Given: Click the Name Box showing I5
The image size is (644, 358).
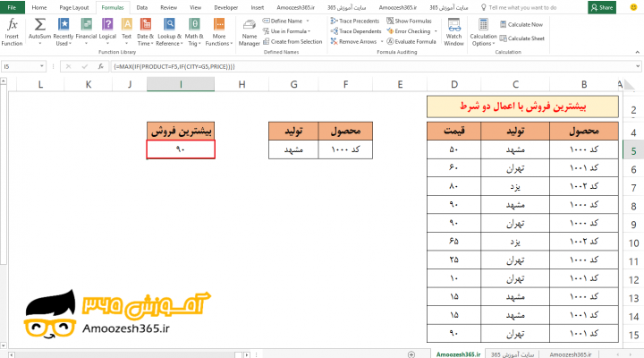Looking at the screenshot, I should point(21,66).
